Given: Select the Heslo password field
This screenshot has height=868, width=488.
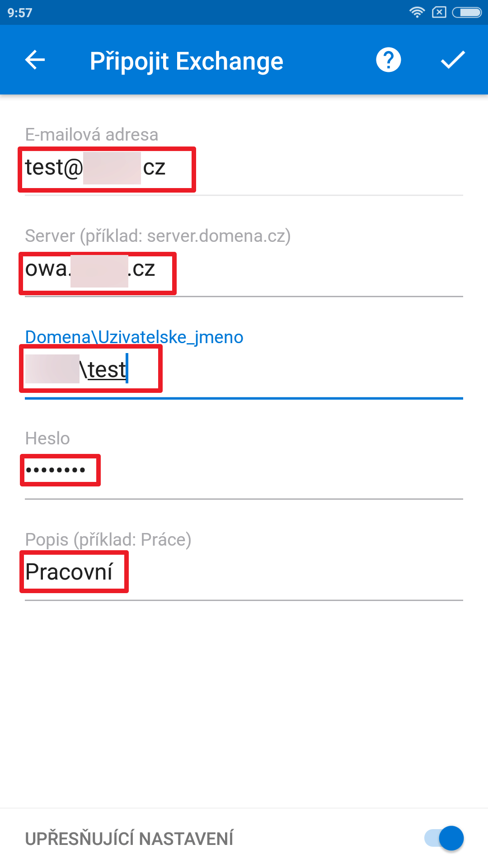Looking at the screenshot, I should click(244, 473).
